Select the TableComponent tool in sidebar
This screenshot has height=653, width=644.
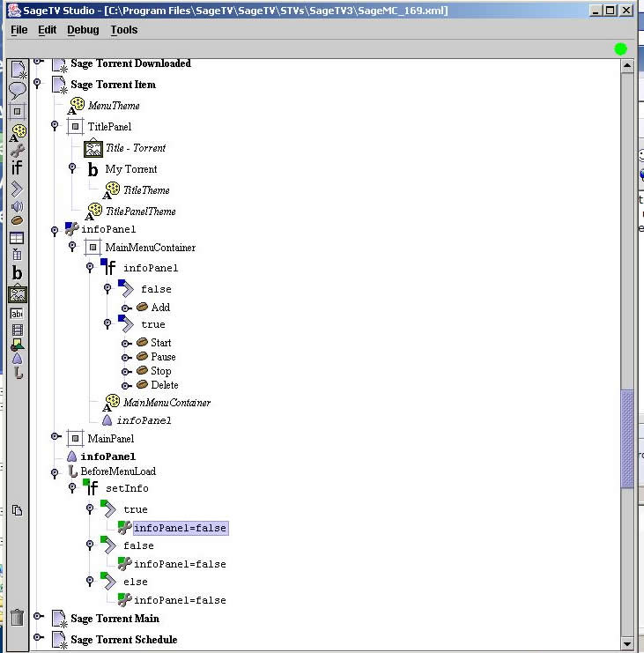(x=17, y=254)
